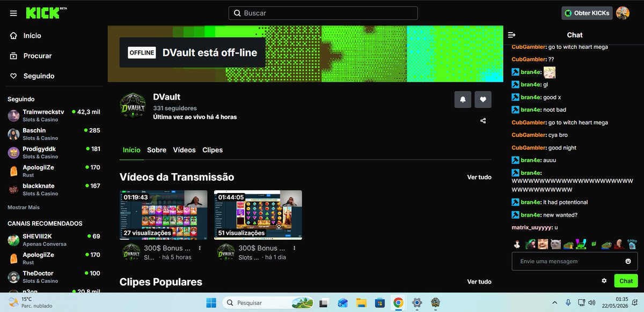Toggle follow heart button for DVault
Viewport: 644px width, 312px height.
pos(483,99)
